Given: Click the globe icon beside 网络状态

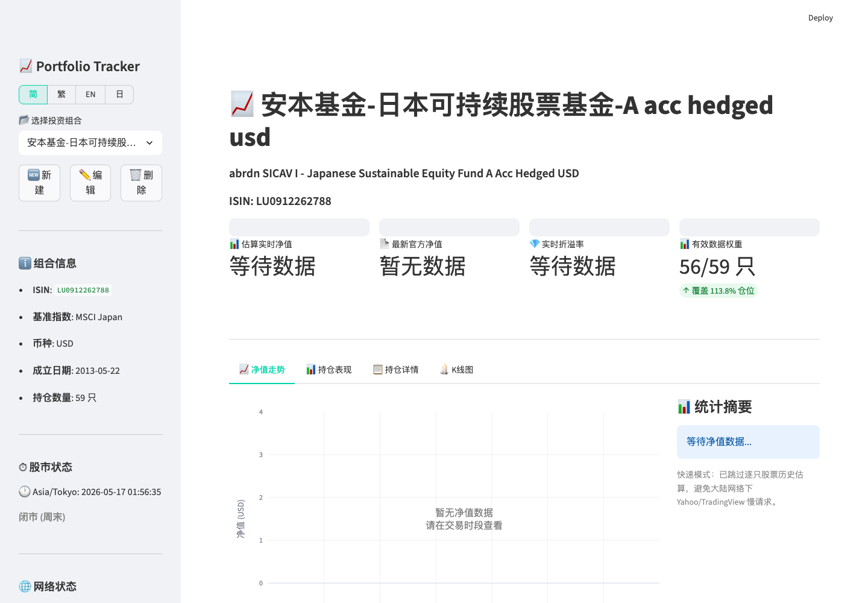Looking at the screenshot, I should 25,586.
